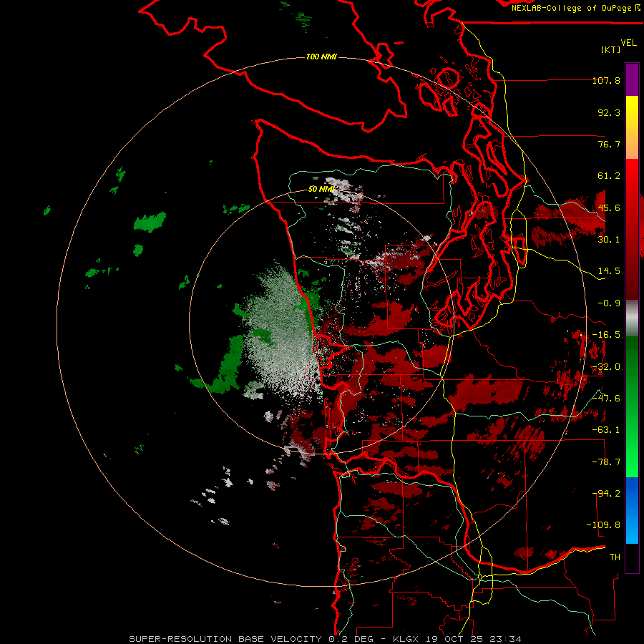Click the "100 NMI" range ring label
Image resolution: width=644 pixels, height=644 pixels.
pos(321,57)
